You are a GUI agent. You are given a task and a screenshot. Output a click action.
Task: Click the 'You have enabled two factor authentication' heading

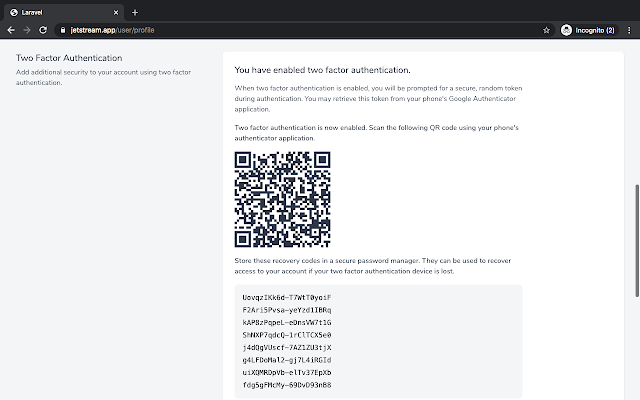click(322, 70)
